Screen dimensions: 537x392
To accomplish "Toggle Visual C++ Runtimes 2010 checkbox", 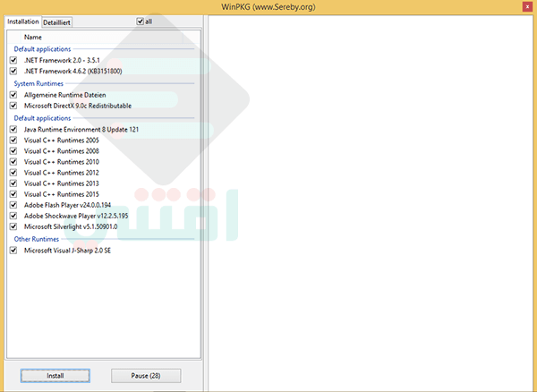I will point(13,162).
